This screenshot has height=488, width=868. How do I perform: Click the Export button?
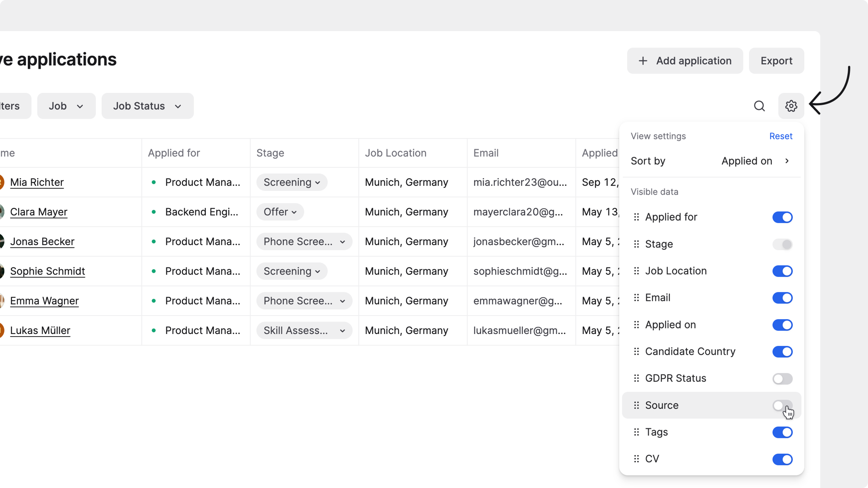point(776,61)
